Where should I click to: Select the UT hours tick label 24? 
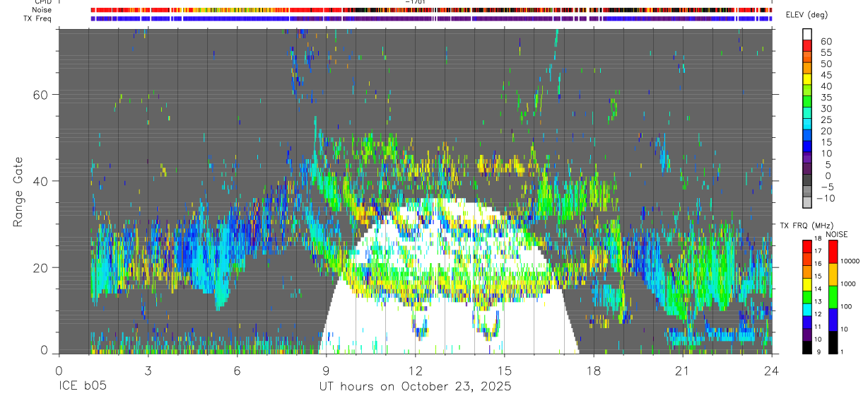click(x=772, y=371)
